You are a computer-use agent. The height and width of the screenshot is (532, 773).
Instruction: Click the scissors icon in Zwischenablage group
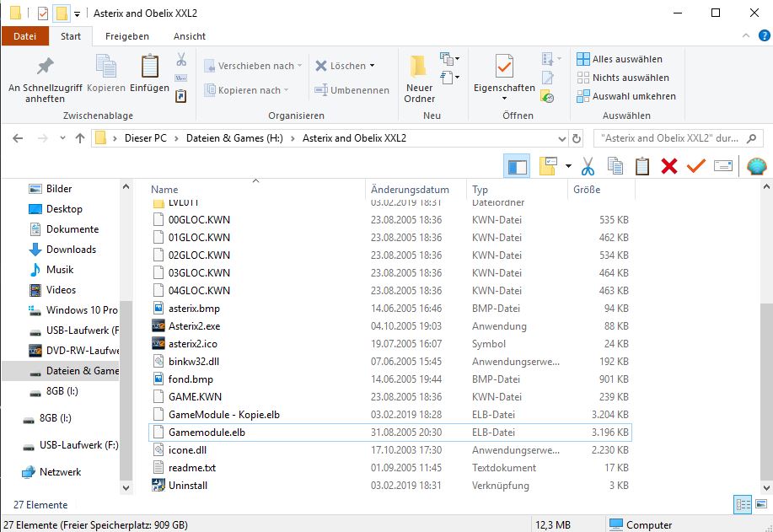point(181,60)
